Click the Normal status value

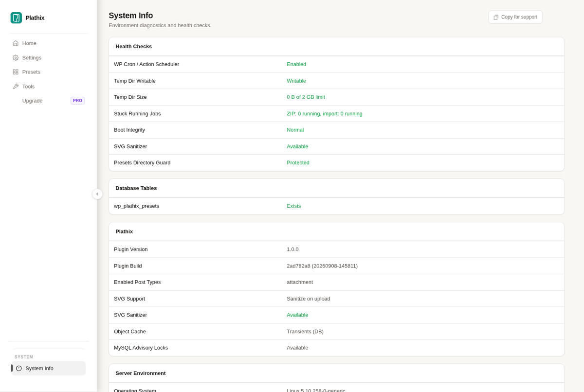295,130
